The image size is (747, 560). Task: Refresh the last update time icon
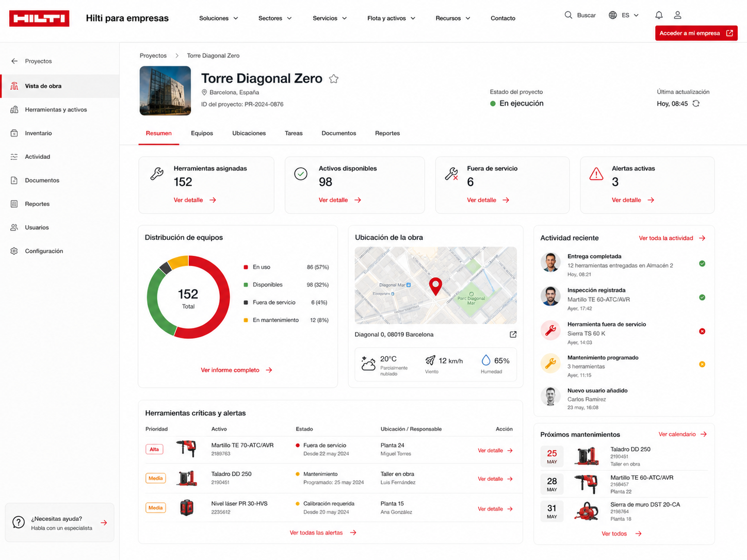[x=696, y=104]
